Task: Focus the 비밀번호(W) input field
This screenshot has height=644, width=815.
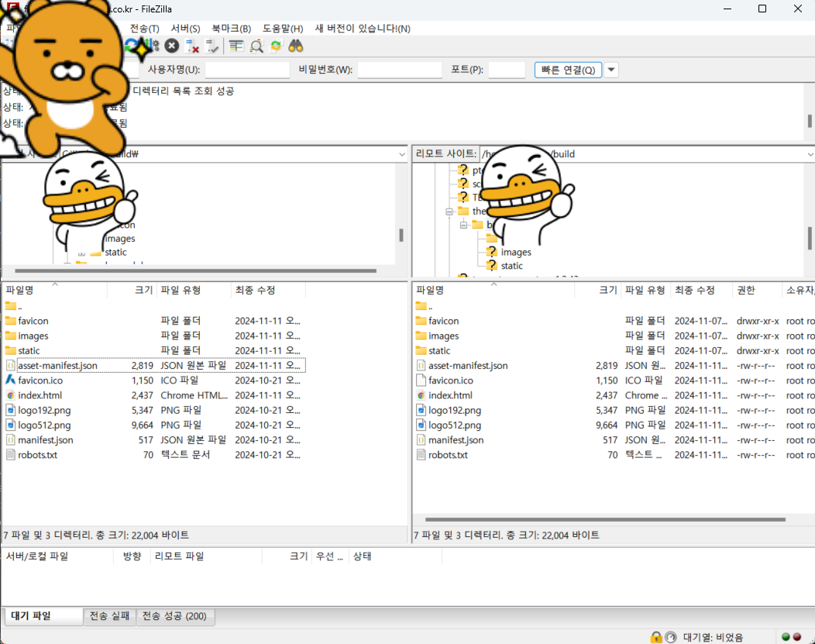Action: 400,70
